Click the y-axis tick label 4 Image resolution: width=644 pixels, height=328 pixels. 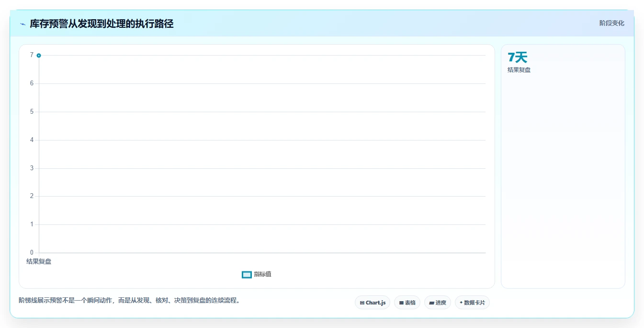[32, 140]
